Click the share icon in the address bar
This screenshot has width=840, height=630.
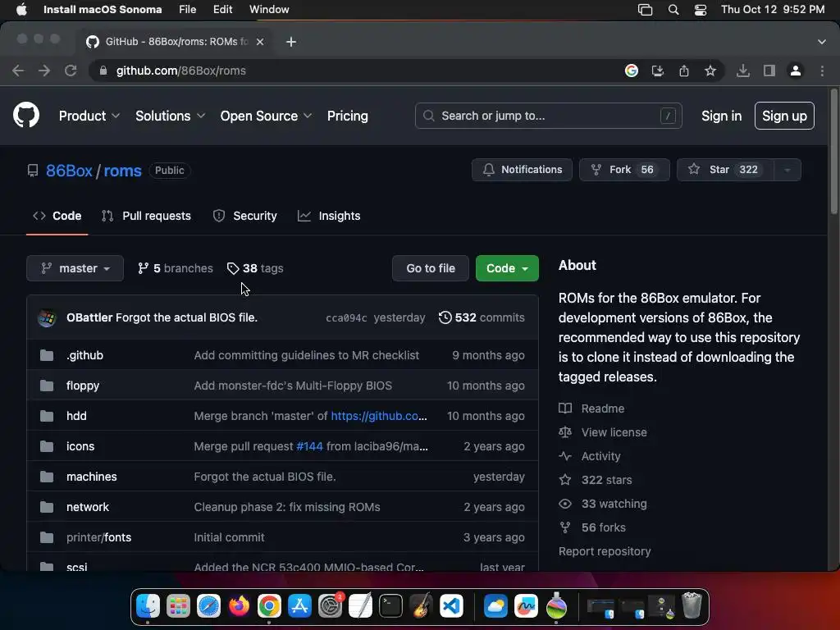point(684,71)
